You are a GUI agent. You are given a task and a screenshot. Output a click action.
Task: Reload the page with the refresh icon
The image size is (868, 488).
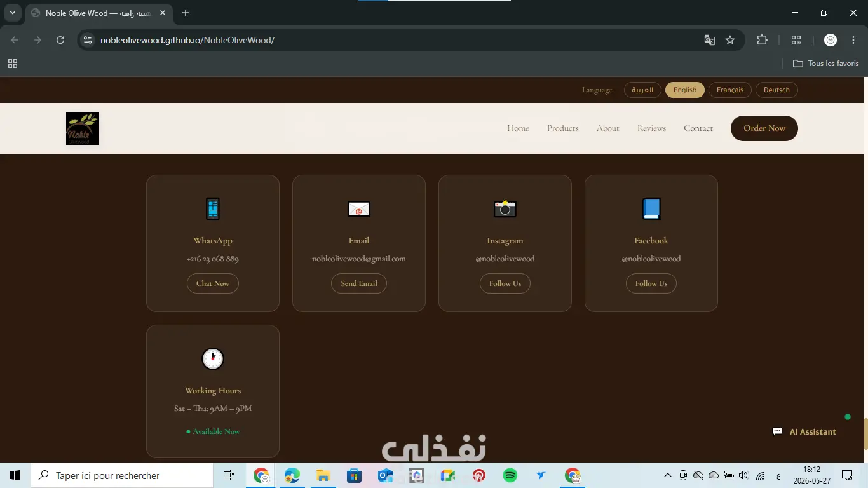click(x=60, y=40)
